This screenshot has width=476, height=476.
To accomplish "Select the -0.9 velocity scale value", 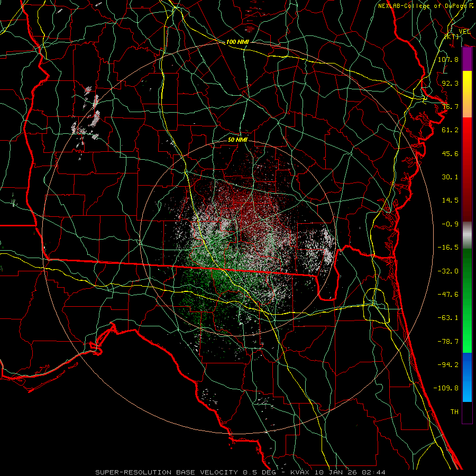I will (x=450, y=224).
